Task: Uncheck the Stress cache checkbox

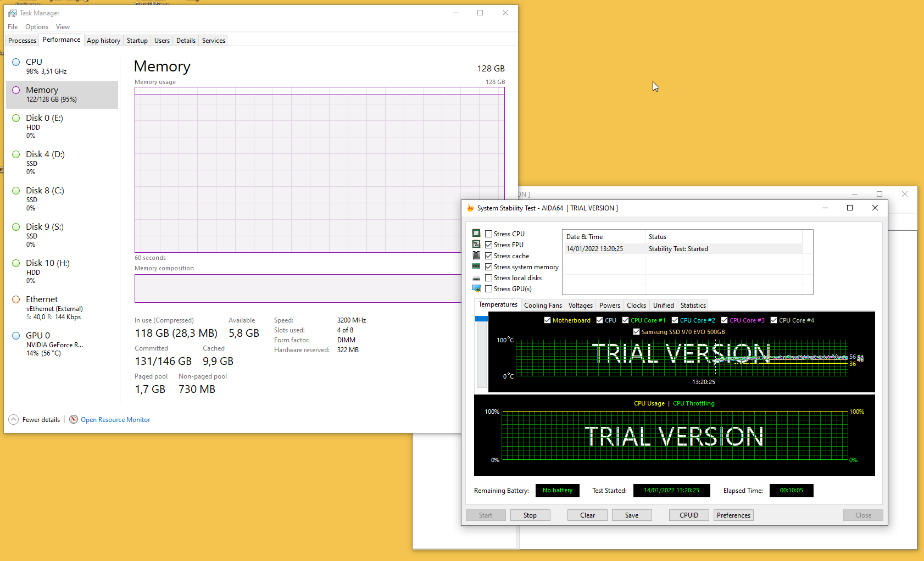Action: pos(488,256)
